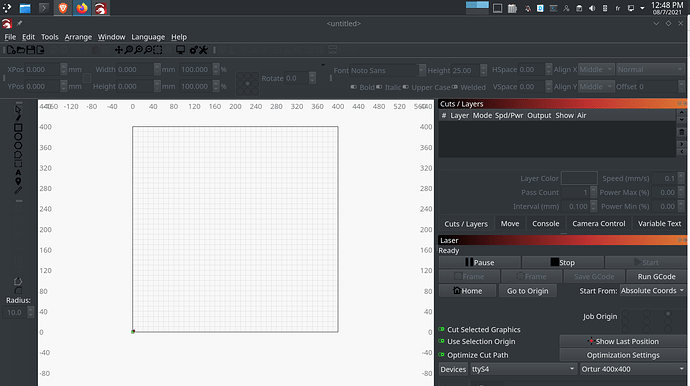The image size is (690, 386).
Task: Open Settings via the gears icon
Action: [x=193, y=50]
